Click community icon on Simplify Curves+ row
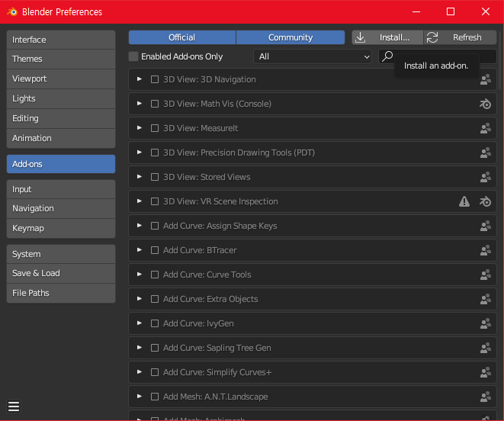 tap(486, 372)
